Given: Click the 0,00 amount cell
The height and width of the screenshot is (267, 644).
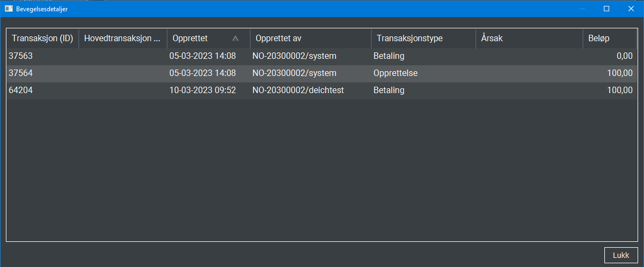Looking at the screenshot, I should [x=624, y=56].
